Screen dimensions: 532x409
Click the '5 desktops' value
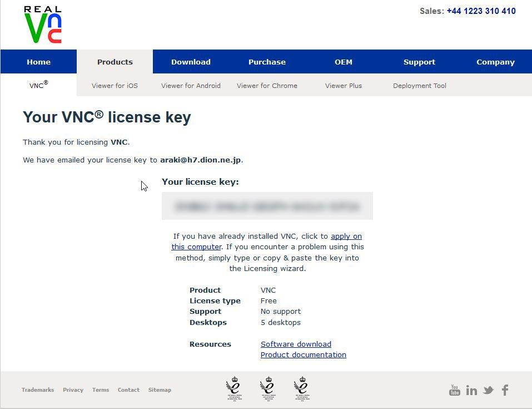click(x=281, y=322)
